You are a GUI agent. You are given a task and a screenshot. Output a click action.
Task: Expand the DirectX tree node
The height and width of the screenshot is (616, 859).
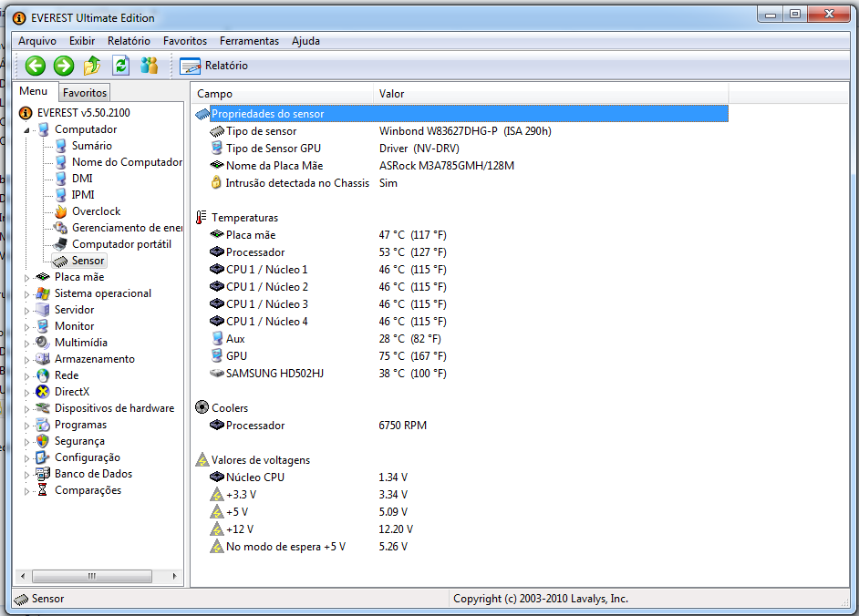[x=26, y=393]
